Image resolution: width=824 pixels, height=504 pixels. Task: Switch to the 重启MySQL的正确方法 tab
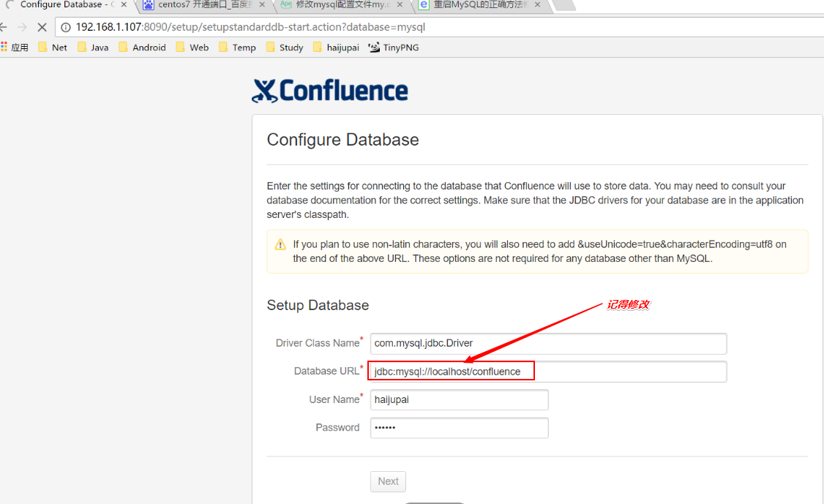point(480,4)
